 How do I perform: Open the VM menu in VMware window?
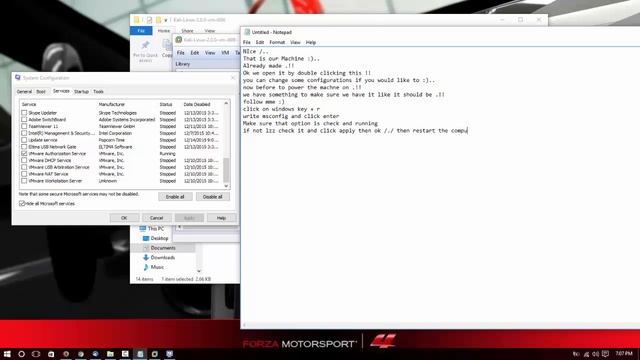pos(225,53)
